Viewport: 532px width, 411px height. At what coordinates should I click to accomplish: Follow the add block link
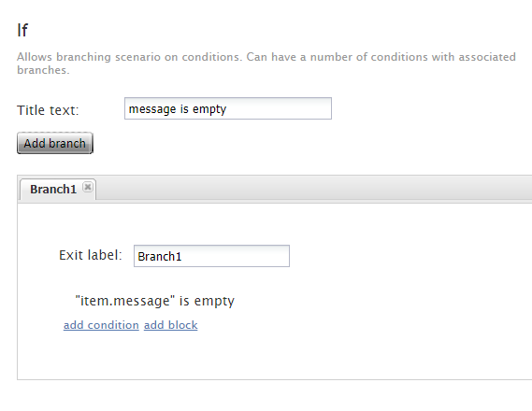[171, 325]
